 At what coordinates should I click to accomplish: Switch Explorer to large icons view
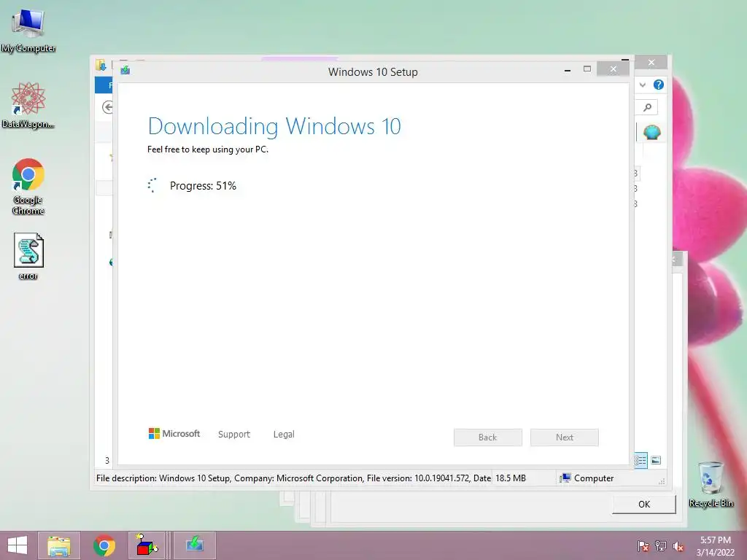(x=656, y=460)
